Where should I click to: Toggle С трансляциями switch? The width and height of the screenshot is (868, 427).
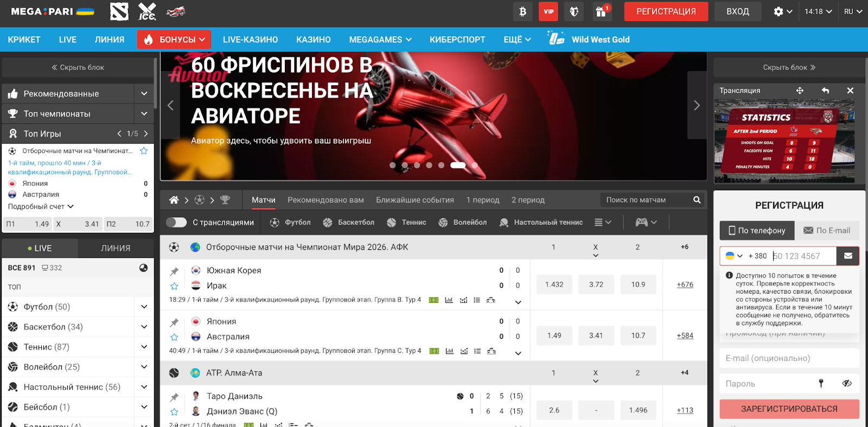click(x=176, y=222)
